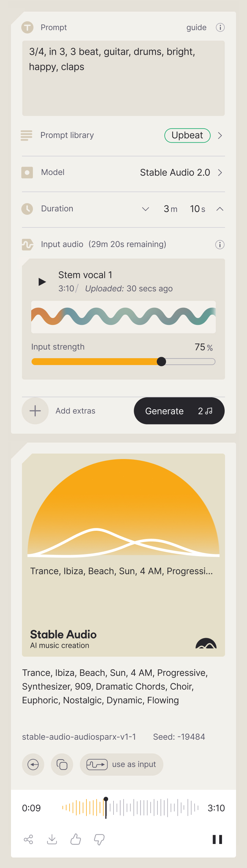
Task: Decrease duration with down chevron
Action: click(145, 209)
